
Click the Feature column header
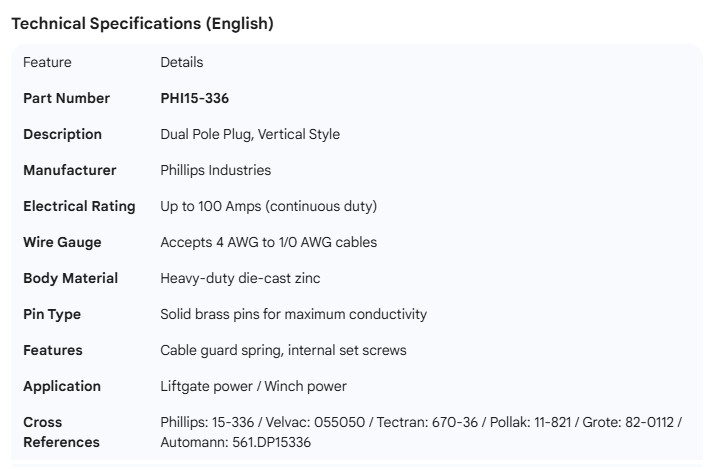[48, 62]
